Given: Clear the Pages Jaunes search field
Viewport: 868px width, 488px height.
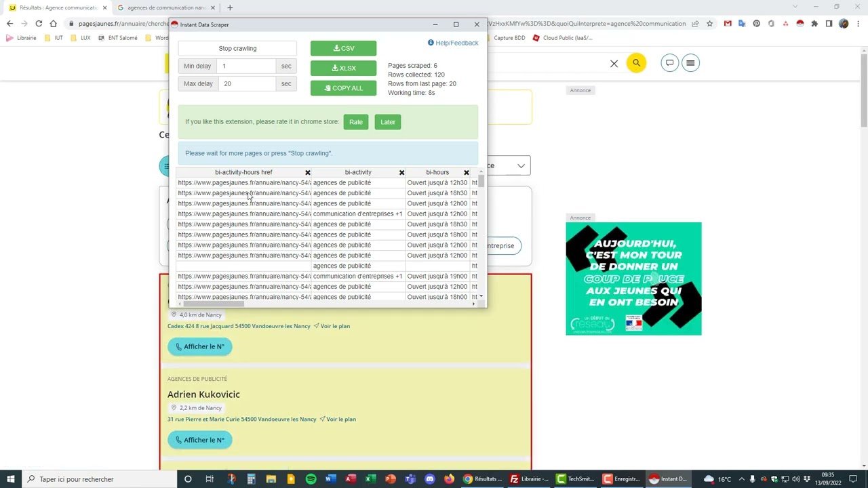Looking at the screenshot, I should click(x=614, y=63).
